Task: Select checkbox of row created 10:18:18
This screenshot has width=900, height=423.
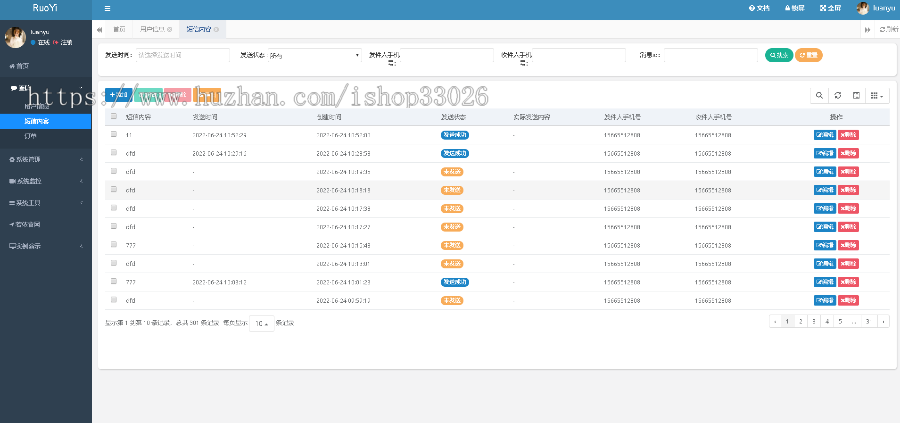Action: [114, 189]
